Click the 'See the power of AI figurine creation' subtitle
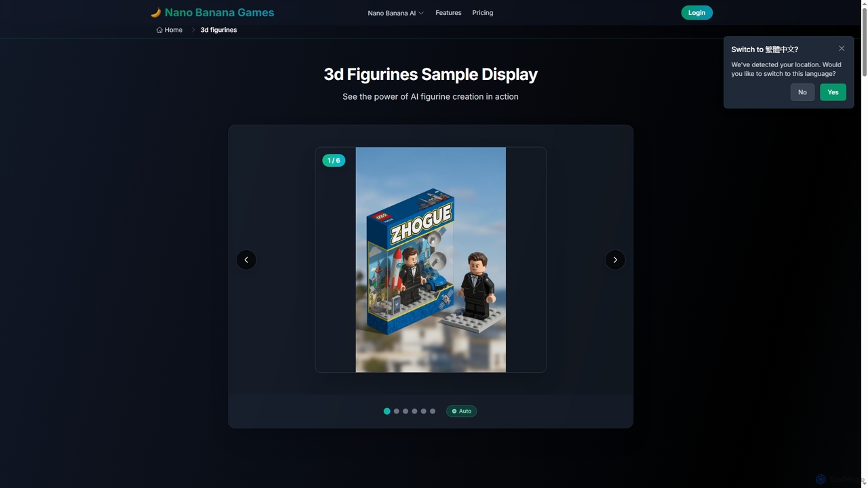Viewport: 868px width, 488px height. pyautogui.click(x=431, y=96)
